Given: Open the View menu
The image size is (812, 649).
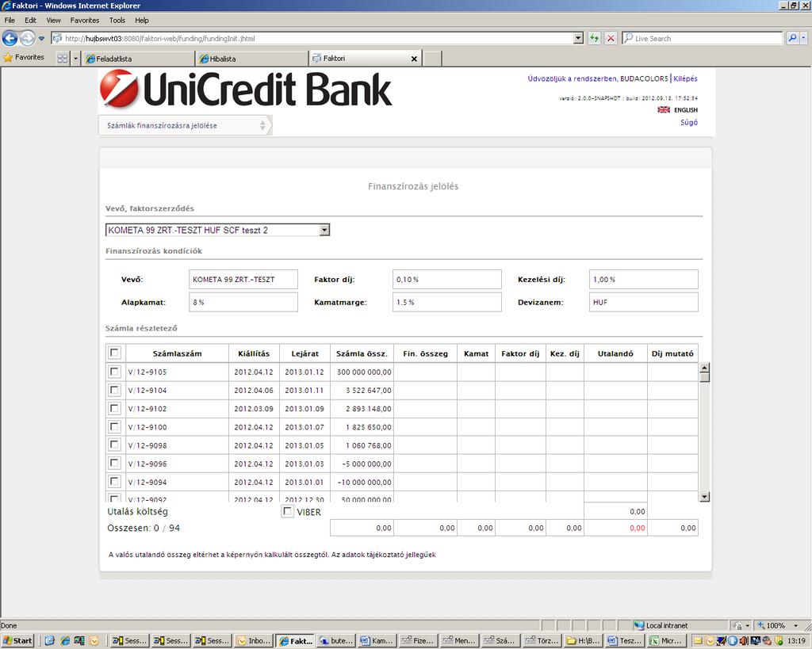Looking at the screenshot, I should (53, 20).
